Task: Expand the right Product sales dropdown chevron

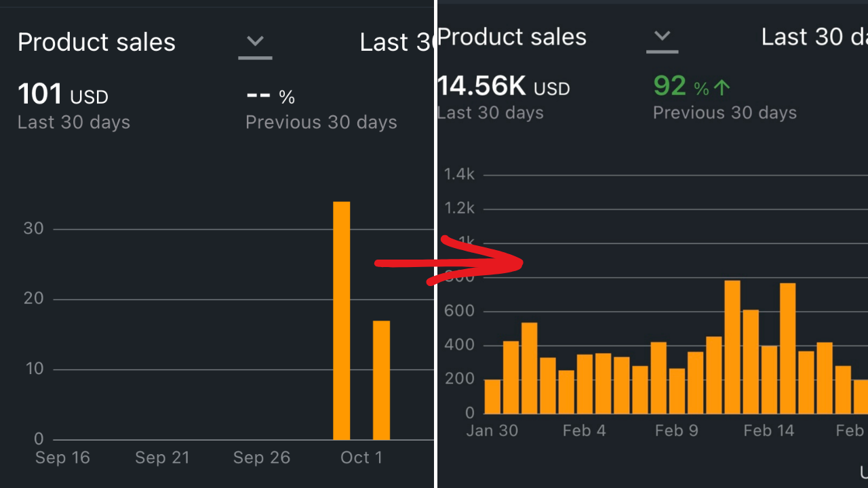Action: tap(662, 37)
